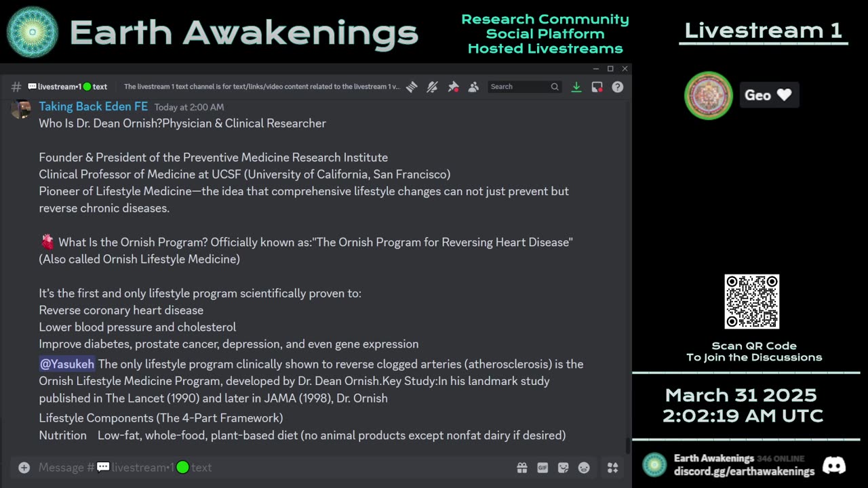
Task: Click the "Who Is Dr. Dean Ornish?" line
Action: (182, 123)
